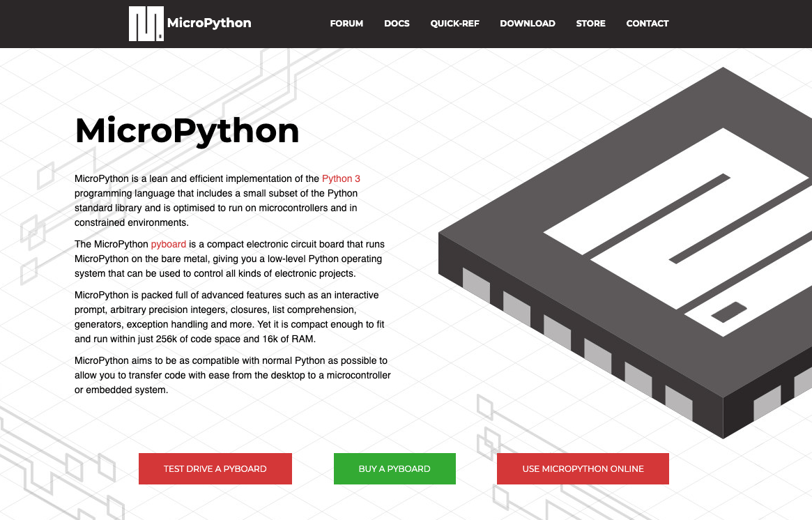812x520 pixels.
Task: Launch Use MicroPython Online button
Action: tap(583, 469)
